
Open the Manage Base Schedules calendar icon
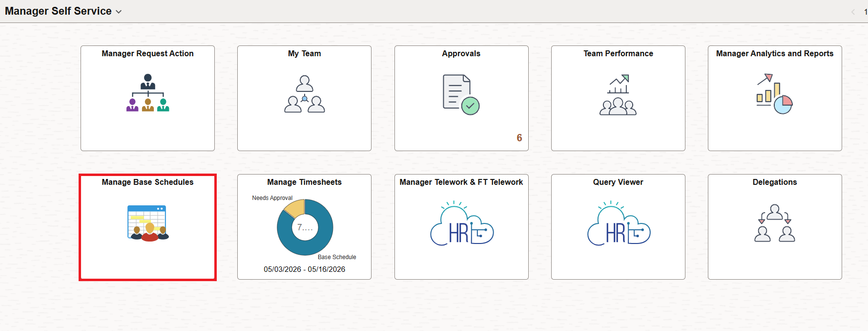(148, 223)
